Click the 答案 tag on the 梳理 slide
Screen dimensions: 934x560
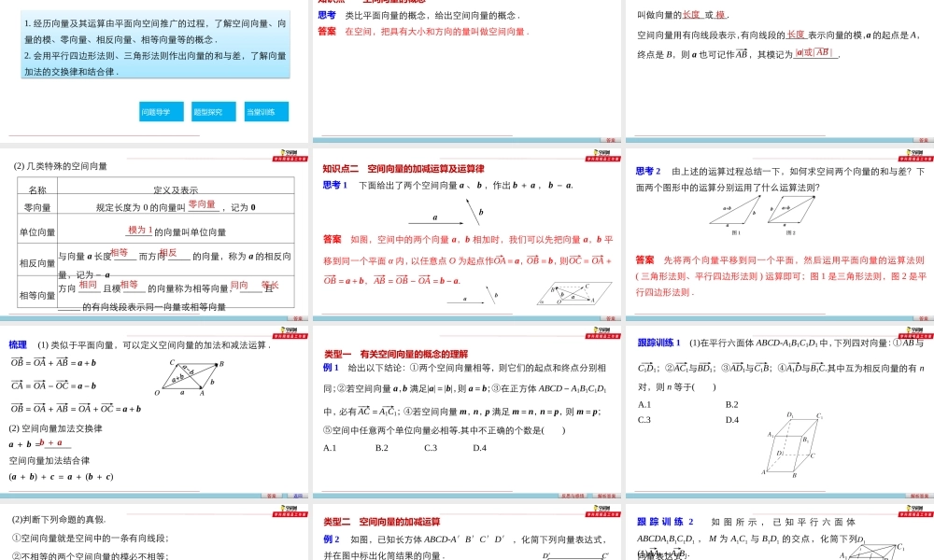tap(269, 497)
